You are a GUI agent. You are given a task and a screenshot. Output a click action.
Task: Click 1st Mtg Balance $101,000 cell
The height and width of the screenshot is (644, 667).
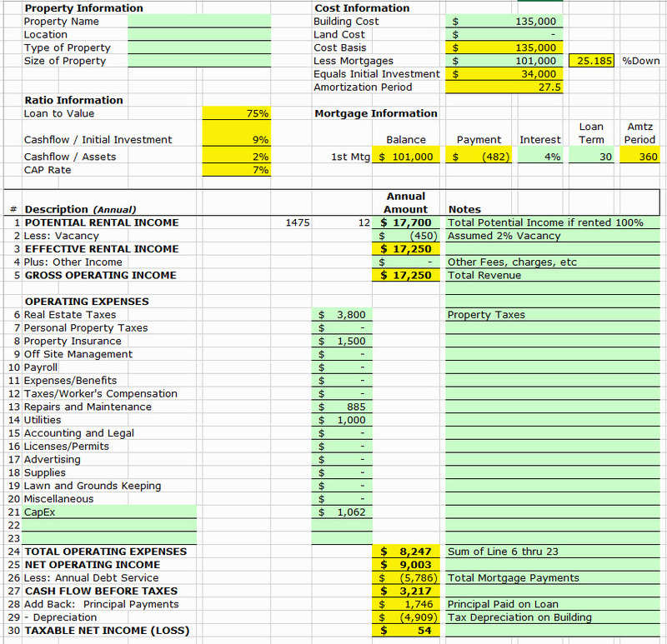point(406,157)
